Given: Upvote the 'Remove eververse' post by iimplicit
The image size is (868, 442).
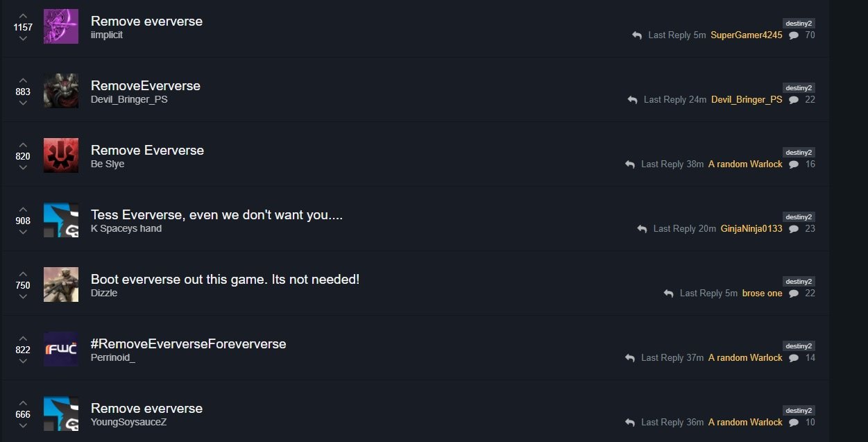Looking at the screenshot, I should (23, 15).
